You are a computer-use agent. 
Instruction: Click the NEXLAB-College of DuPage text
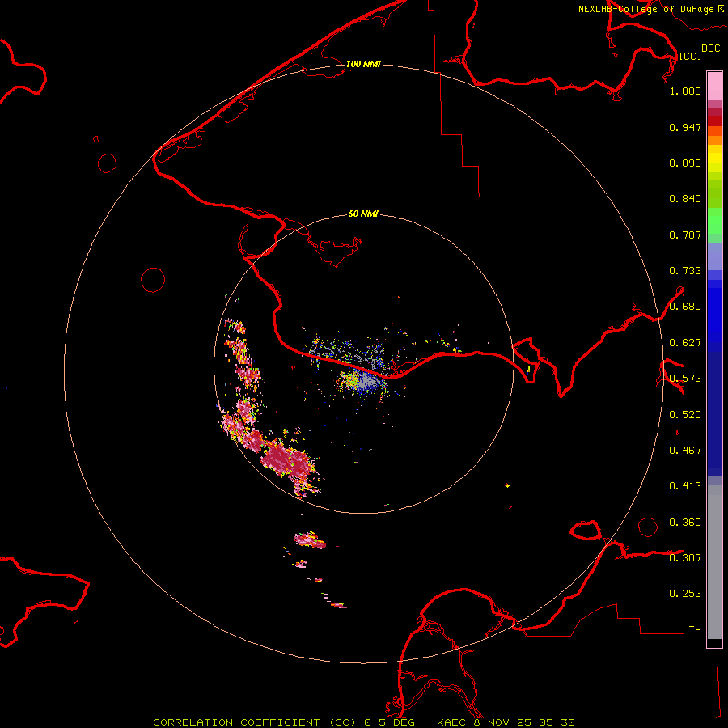coord(646,9)
